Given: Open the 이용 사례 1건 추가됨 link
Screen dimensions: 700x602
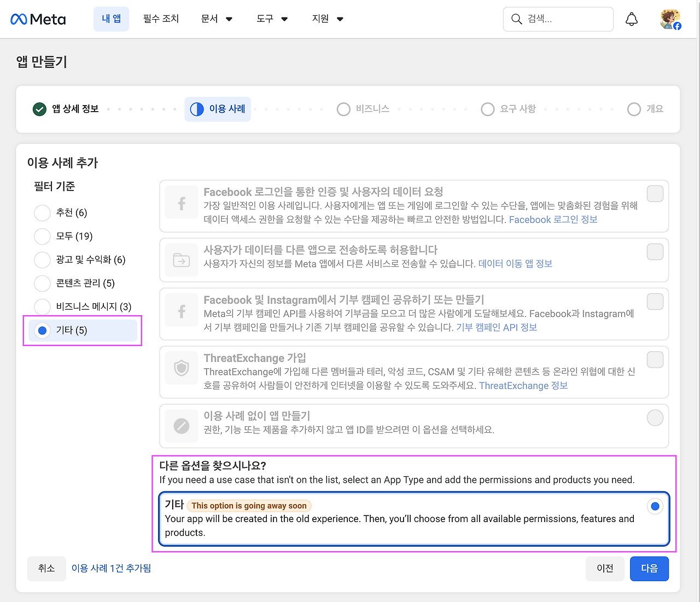Looking at the screenshot, I should 111,569.
